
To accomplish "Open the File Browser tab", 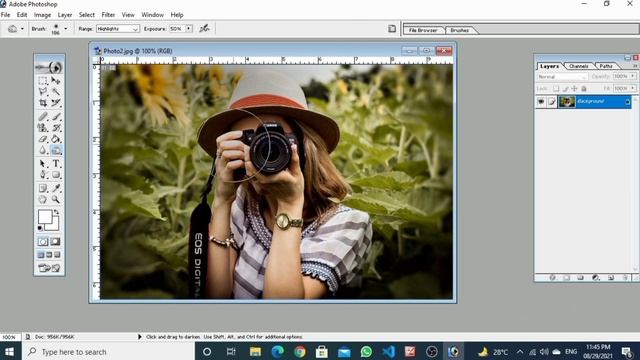I will click(423, 30).
